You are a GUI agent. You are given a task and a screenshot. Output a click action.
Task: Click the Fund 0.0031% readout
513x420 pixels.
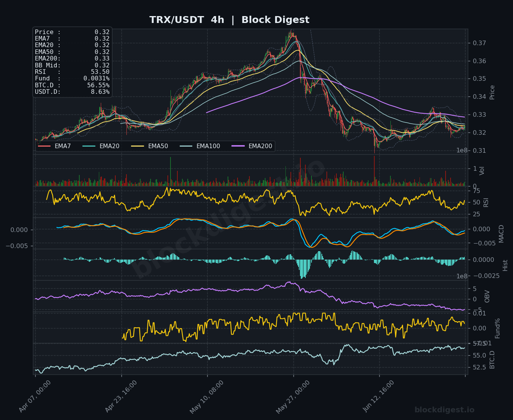pyautogui.click(x=72, y=78)
